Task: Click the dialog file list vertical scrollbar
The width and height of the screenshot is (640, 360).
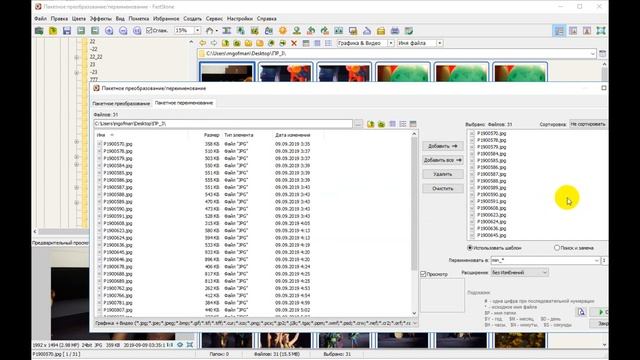Action: point(414,204)
